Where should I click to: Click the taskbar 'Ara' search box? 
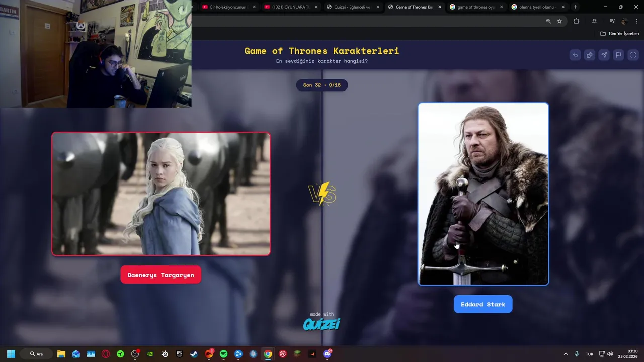click(36, 354)
